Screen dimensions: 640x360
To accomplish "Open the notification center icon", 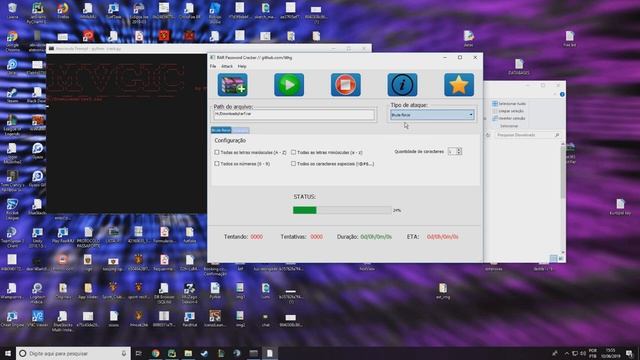I will click(630, 353).
